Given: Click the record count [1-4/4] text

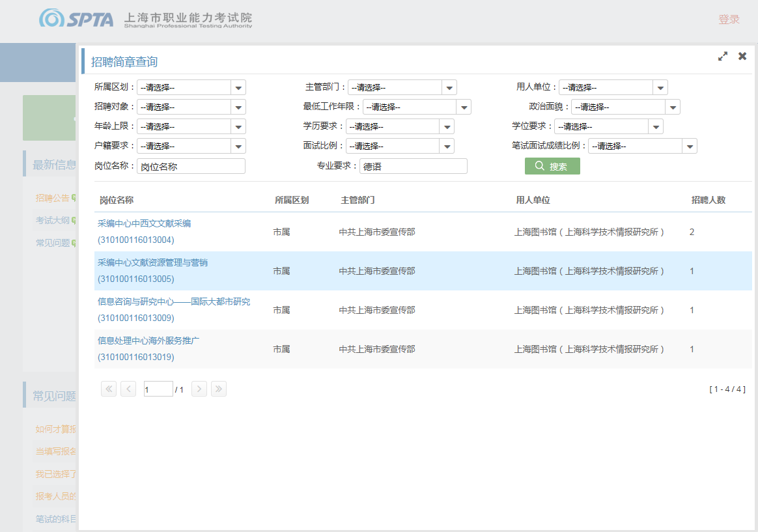Looking at the screenshot, I should pos(727,389).
